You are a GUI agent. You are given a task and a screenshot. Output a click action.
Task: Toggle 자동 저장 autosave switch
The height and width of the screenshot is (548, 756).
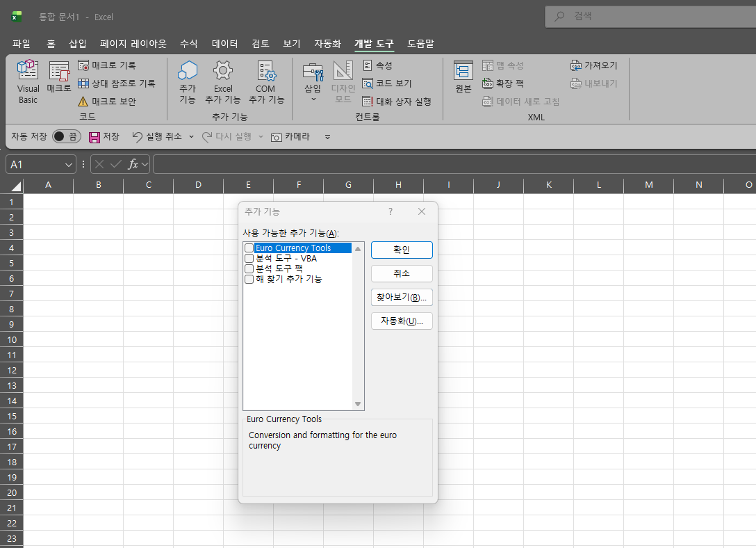(x=66, y=136)
